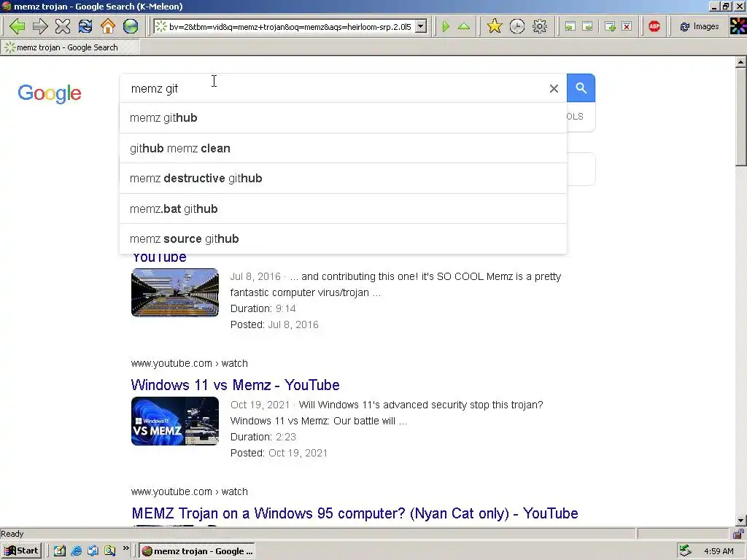Open the VS MEMZ video thumbnail
The width and height of the screenshot is (747, 560).
(x=175, y=421)
